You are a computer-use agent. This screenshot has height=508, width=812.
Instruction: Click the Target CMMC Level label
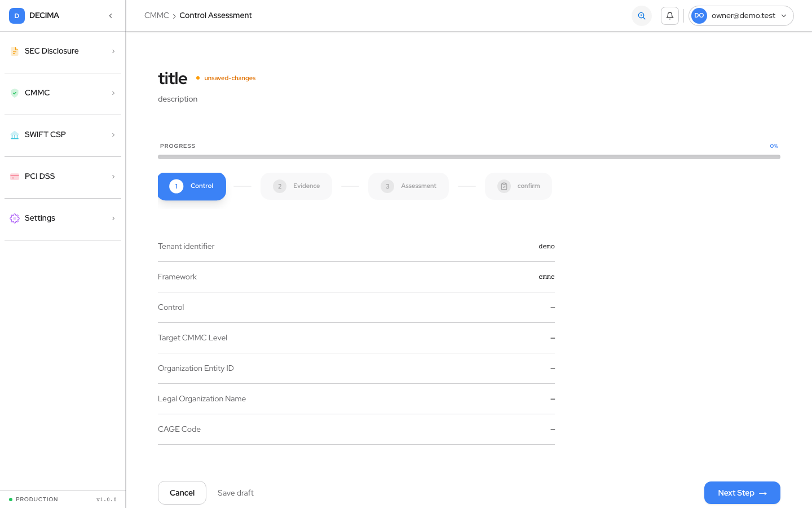pyautogui.click(x=192, y=338)
